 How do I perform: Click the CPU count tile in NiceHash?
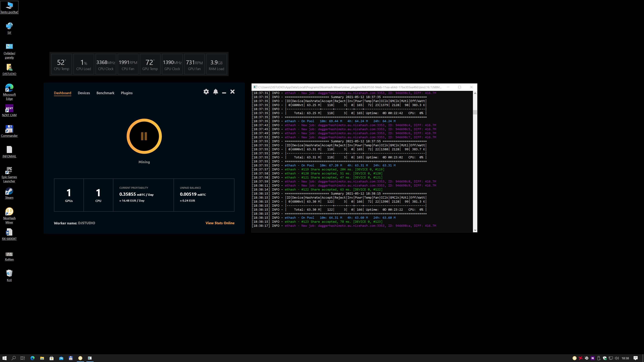98,195
